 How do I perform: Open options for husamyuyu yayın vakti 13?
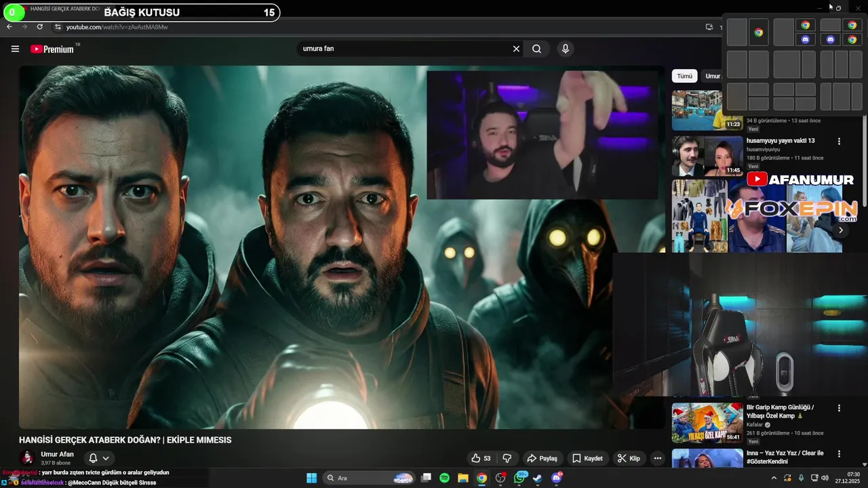pyautogui.click(x=839, y=142)
